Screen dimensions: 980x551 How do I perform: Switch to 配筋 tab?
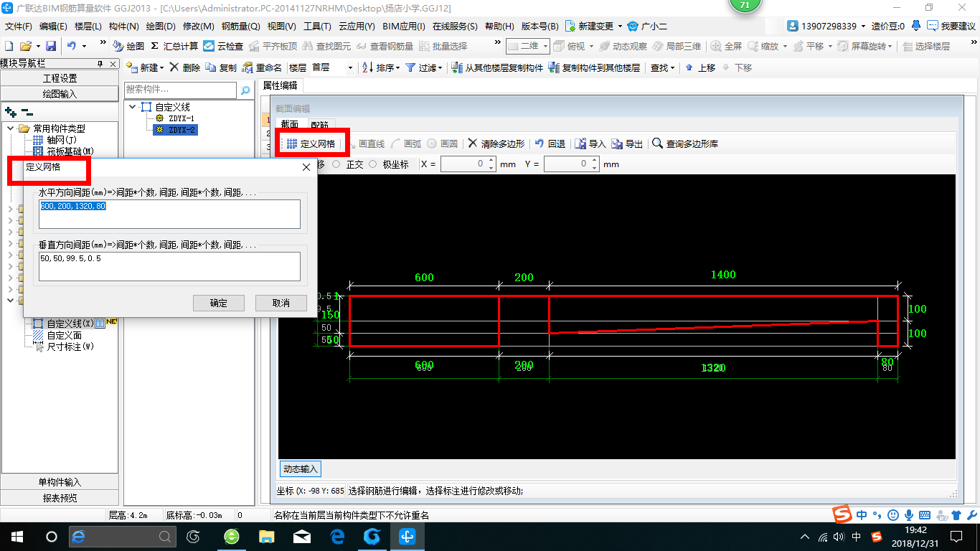coord(319,125)
